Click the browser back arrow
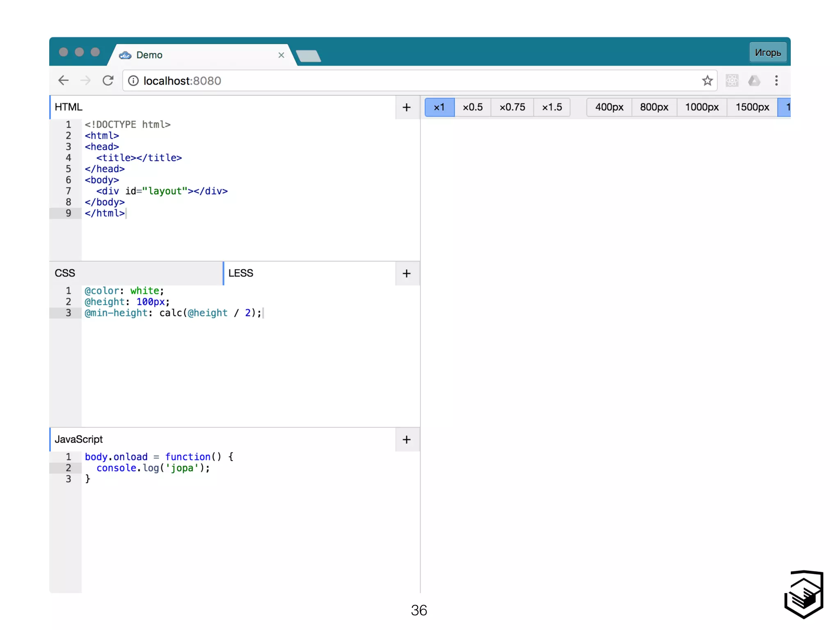 [64, 80]
